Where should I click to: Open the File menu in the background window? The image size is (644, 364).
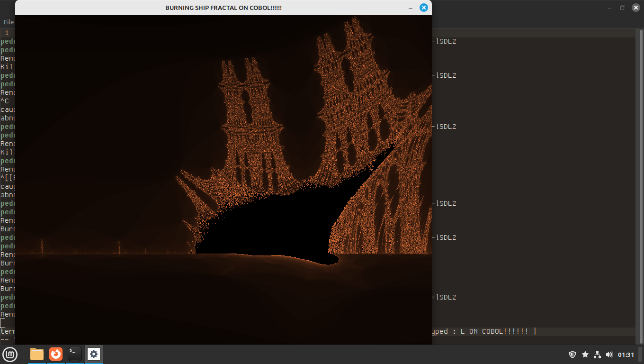[x=8, y=22]
